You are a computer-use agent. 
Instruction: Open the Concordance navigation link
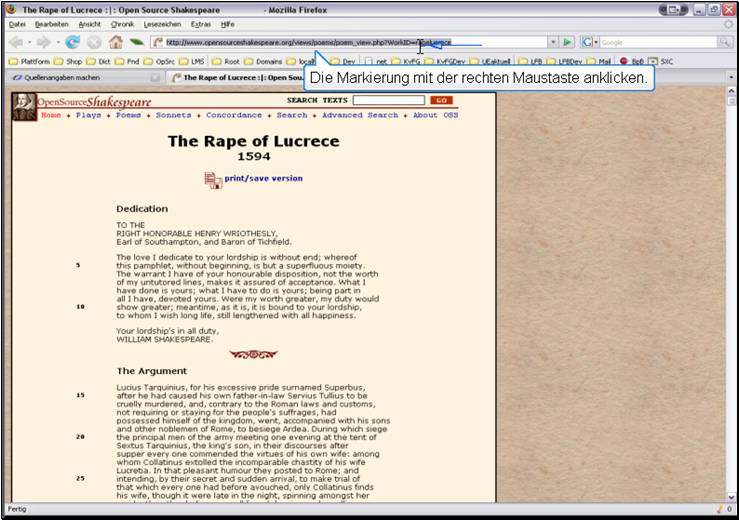(233, 115)
